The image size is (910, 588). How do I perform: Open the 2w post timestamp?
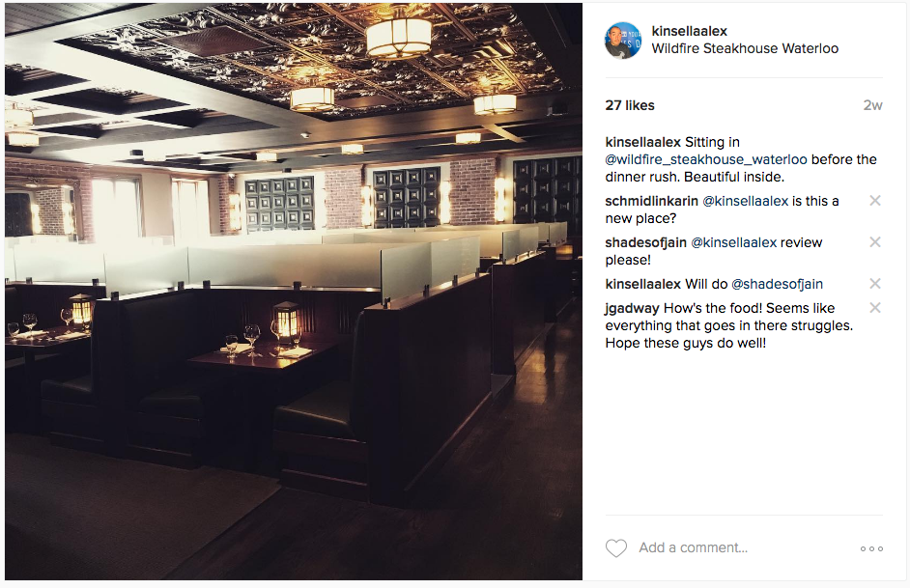(872, 105)
